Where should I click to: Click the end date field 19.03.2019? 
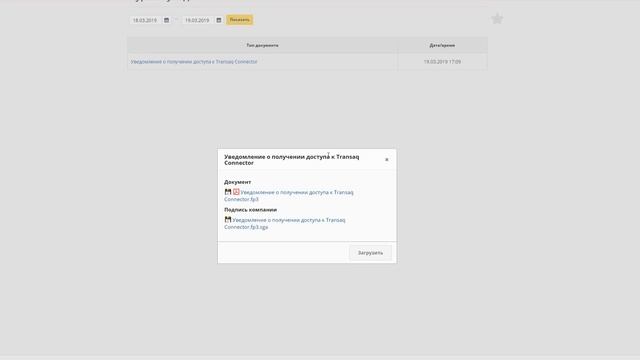tap(198, 20)
